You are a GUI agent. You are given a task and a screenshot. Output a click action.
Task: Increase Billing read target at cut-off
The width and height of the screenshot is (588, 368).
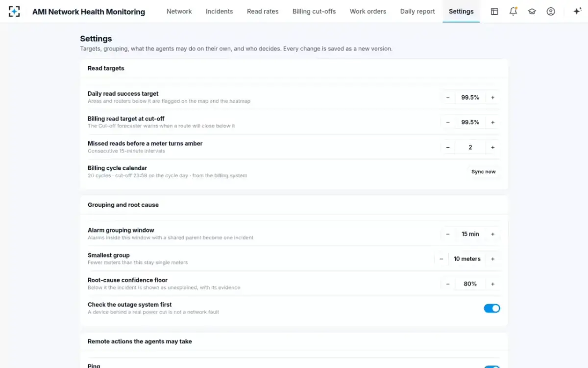point(493,122)
